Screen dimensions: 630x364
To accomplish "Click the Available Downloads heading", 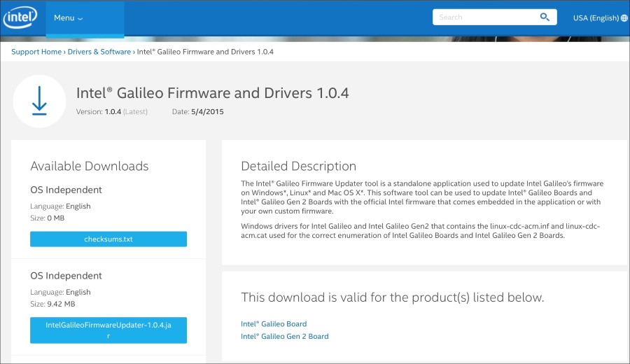I will tap(90, 166).
